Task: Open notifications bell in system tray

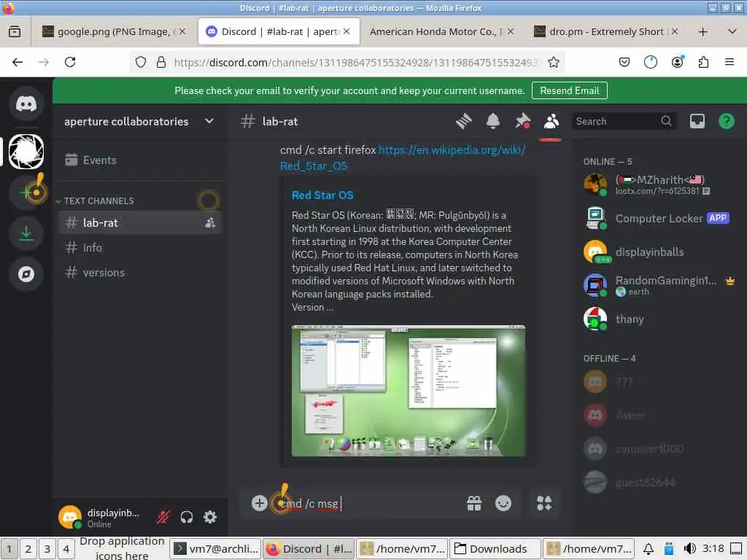Action: click(649, 549)
